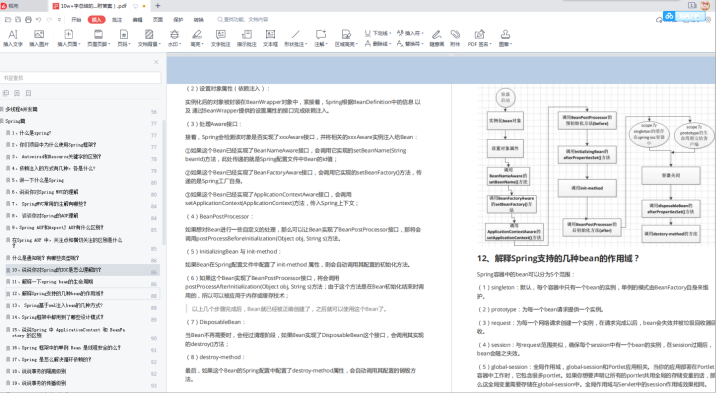Viewport: 720px width, 394px height.
Task: Select the Spring篇 bookmark
Action: coord(15,121)
